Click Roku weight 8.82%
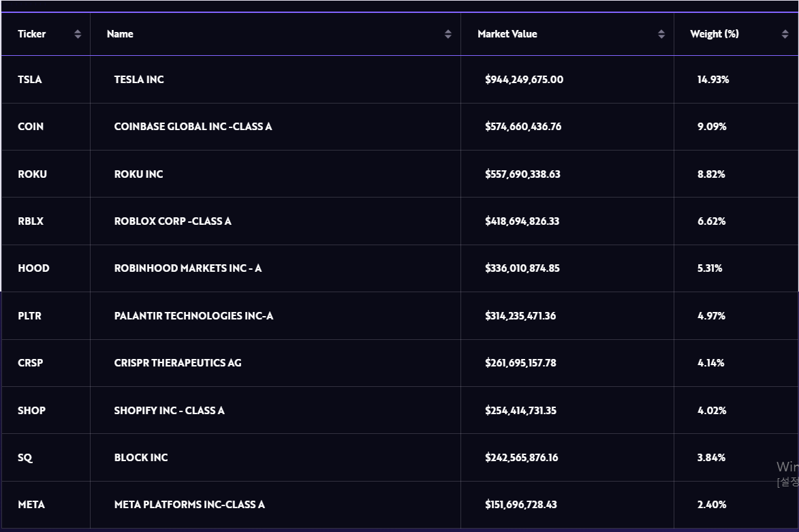The width and height of the screenshot is (799, 532). pyautogui.click(x=711, y=174)
